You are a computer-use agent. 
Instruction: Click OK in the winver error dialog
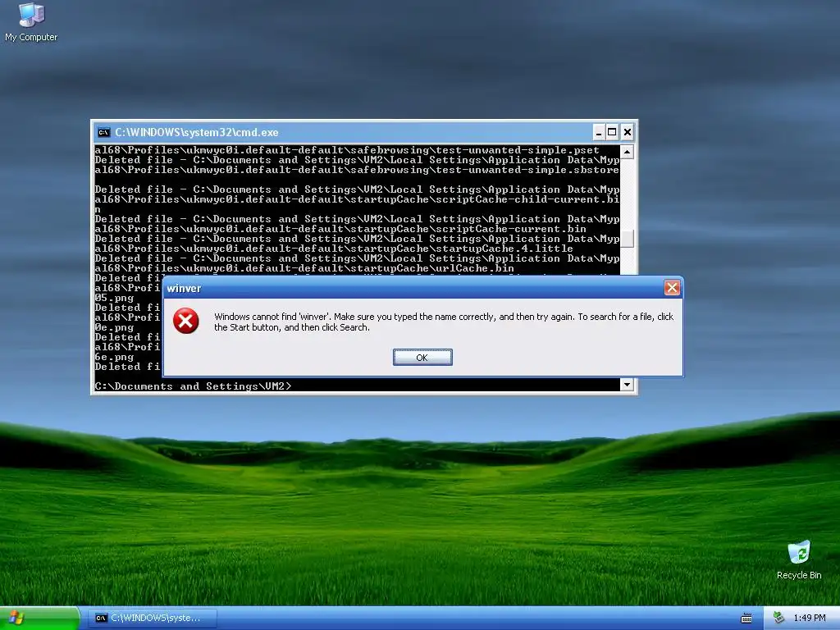pyautogui.click(x=422, y=358)
